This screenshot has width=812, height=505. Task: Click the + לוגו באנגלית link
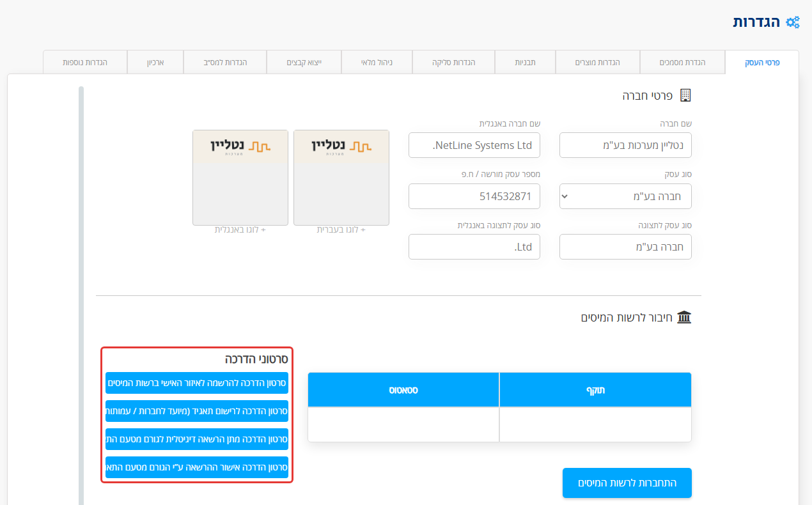point(240,229)
